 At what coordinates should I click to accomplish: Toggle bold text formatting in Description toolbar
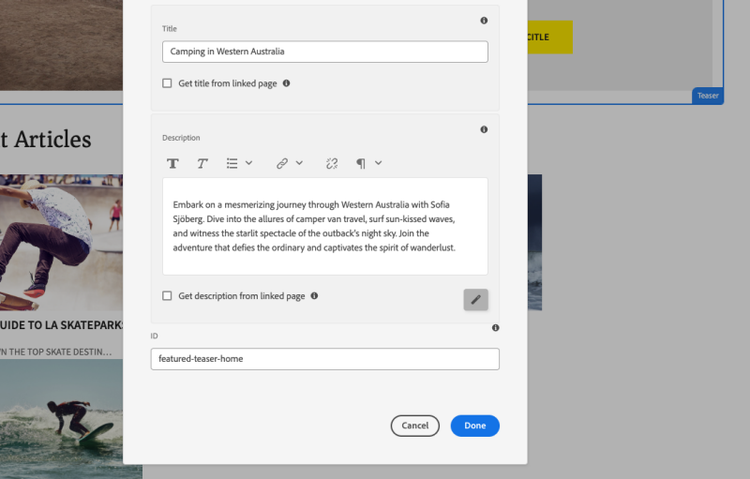(173, 163)
